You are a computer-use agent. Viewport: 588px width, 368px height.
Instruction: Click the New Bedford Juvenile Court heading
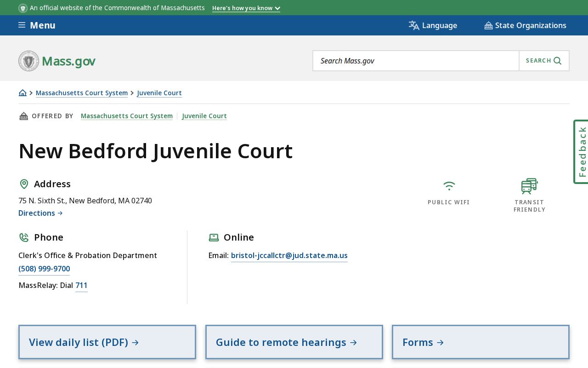(156, 151)
